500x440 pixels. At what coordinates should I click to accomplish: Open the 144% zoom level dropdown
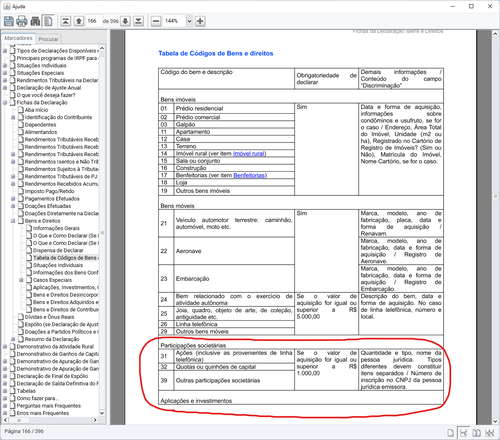point(189,21)
